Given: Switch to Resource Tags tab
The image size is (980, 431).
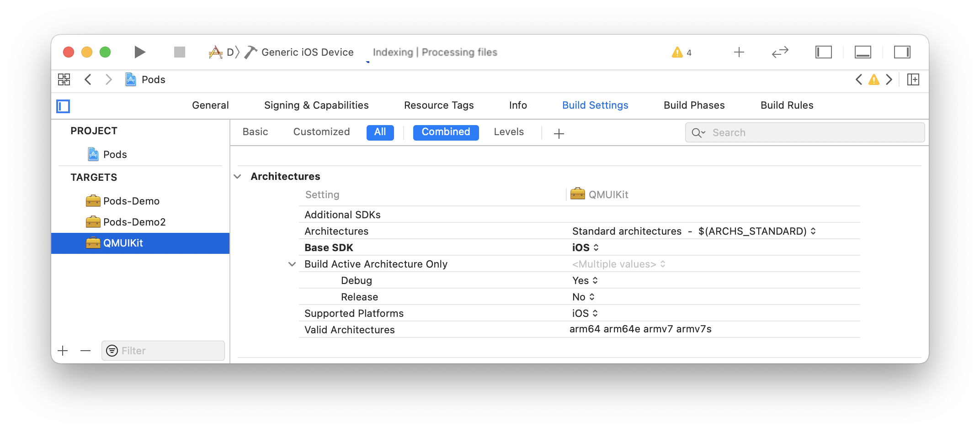Looking at the screenshot, I should [x=439, y=105].
